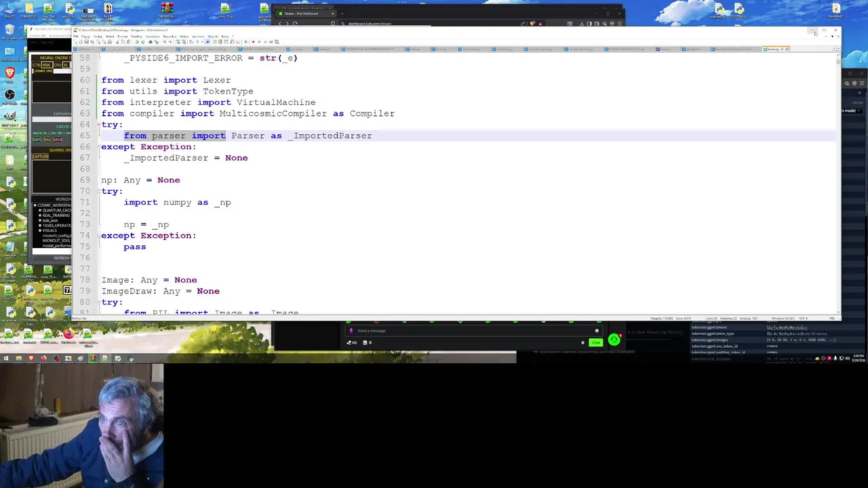
Task: Open the Makra menu in Notepad++
Action: 184,37
